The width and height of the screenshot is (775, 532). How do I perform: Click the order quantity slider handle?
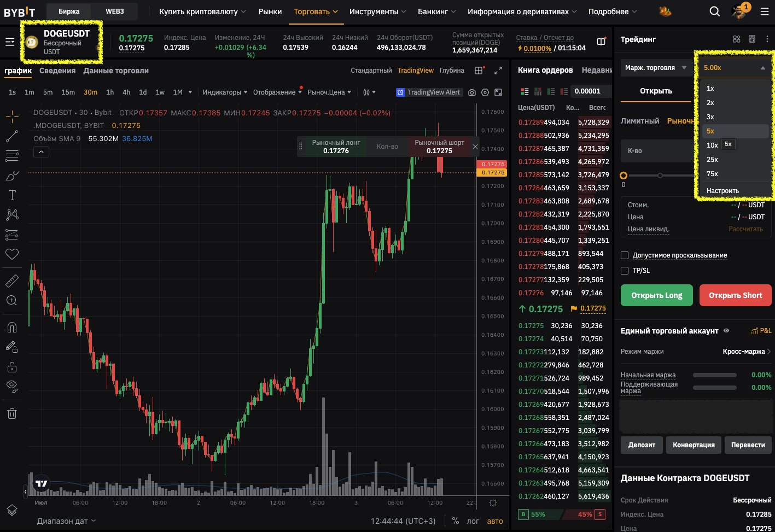tap(624, 176)
